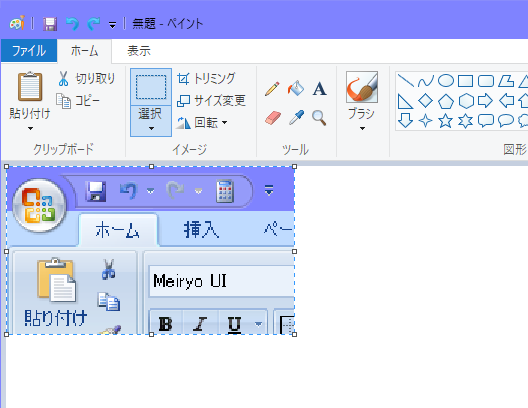
Task: Click the ブラシ brush icon
Action: click(x=362, y=87)
